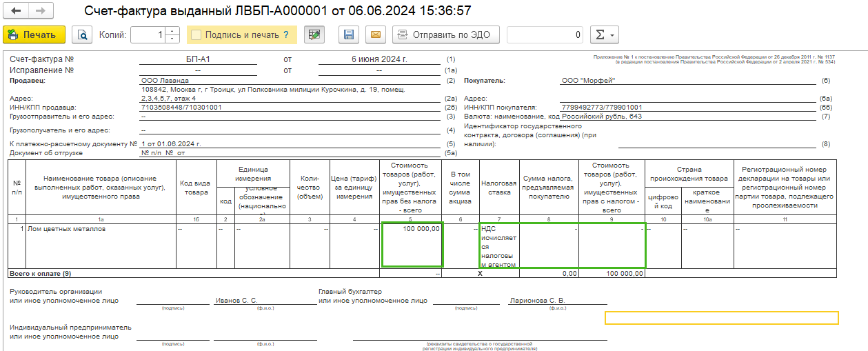Image resolution: width=868 pixels, height=351 pixels.
Task: Select the empty yellow-bordered cell
Action: [722, 318]
